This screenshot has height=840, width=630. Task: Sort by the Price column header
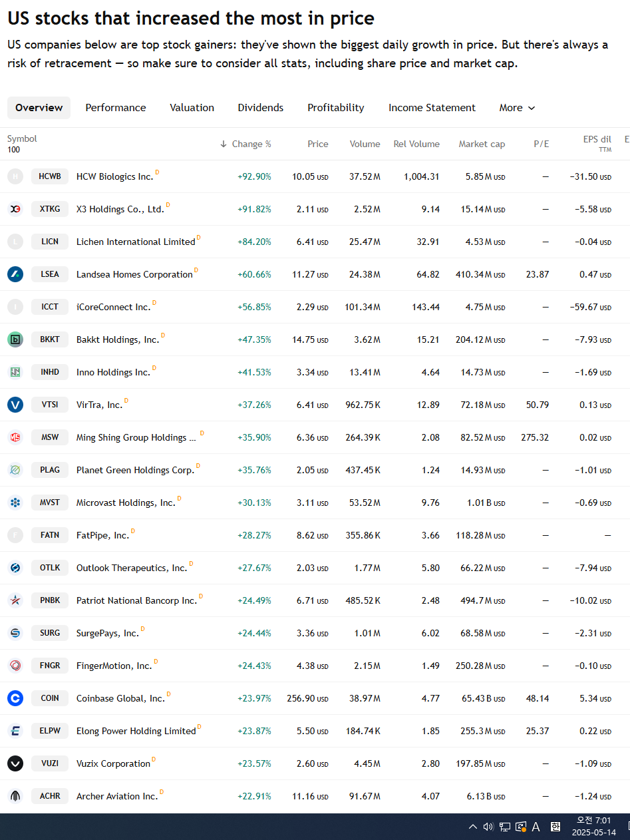point(318,144)
